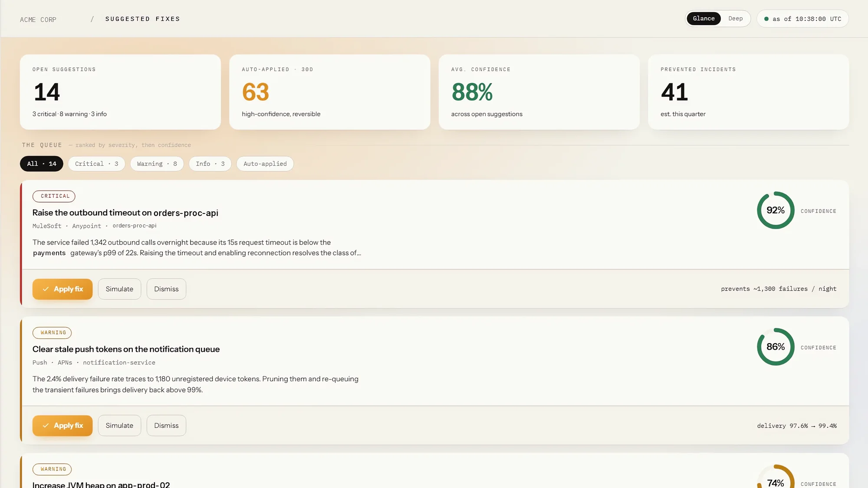Click the 'payments' highlighted keyword
The width and height of the screenshot is (868, 488).
(49, 253)
